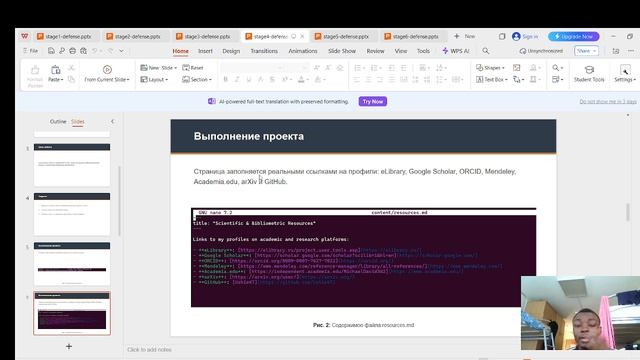Open the File menu
The height and width of the screenshot is (360, 640).
point(31,51)
